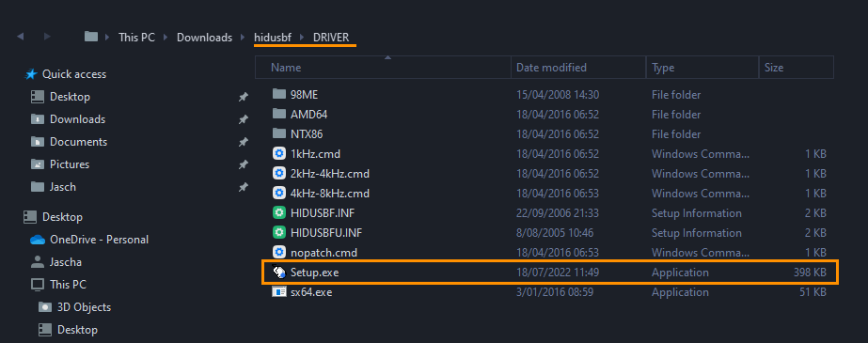The image size is (868, 343).
Task: Unpin Documents from Quick access
Action: (243, 142)
